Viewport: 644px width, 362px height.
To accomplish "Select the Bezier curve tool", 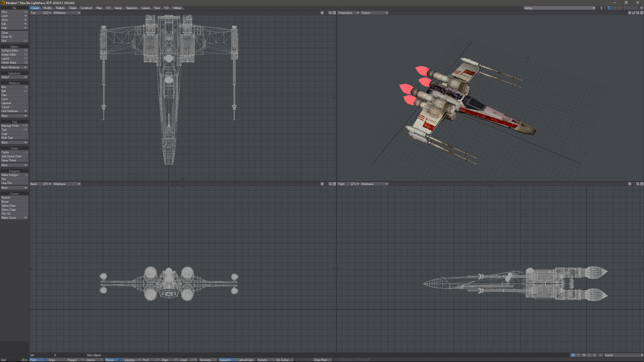I will (x=14, y=202).
